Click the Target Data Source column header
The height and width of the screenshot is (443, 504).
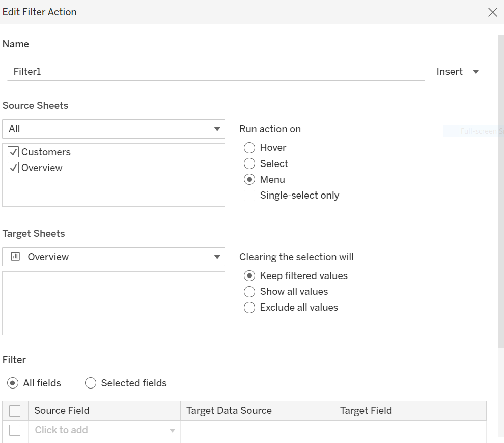tap(257, 410)
